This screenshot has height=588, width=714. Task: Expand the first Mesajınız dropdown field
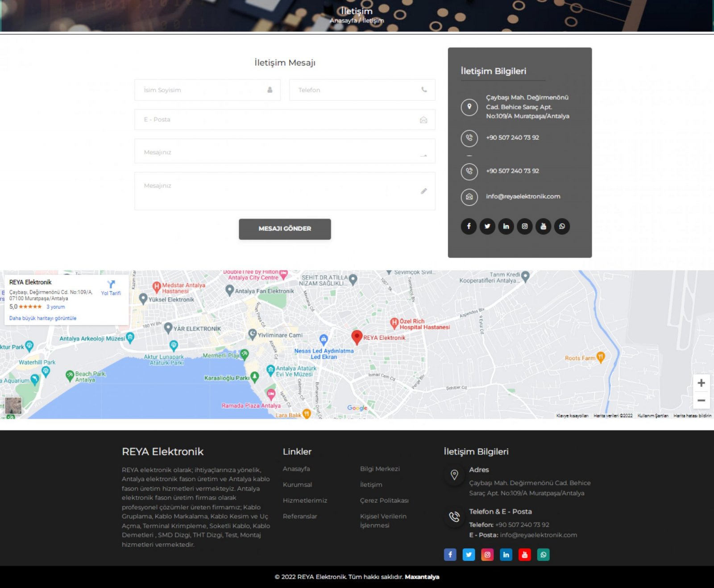pyautogui.click(x=284, y=152)
